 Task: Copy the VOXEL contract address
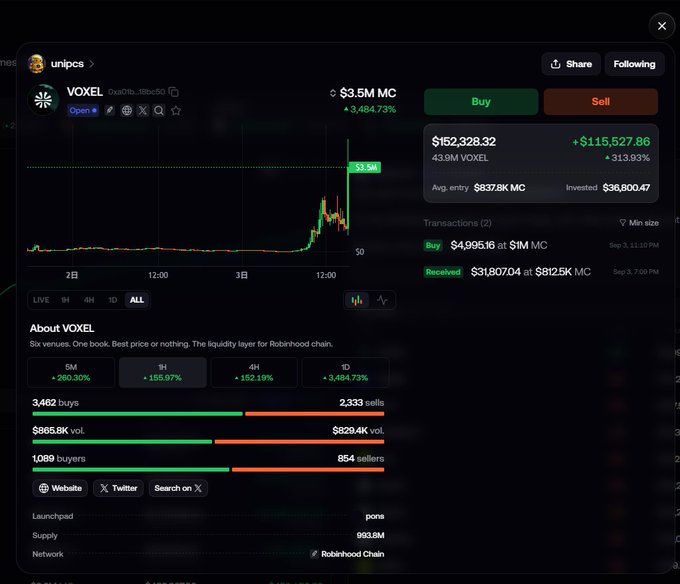click(x=173, y=92)
